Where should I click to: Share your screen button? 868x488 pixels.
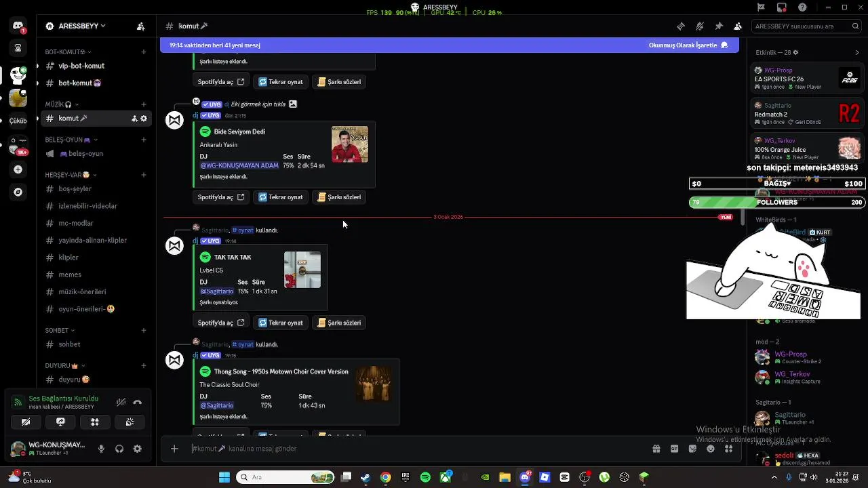[60, 422]
